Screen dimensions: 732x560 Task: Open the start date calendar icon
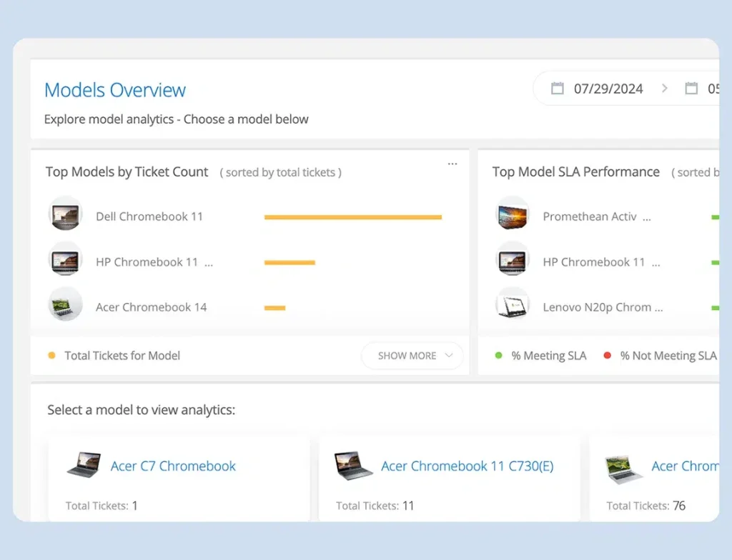[x=558, y=88]
